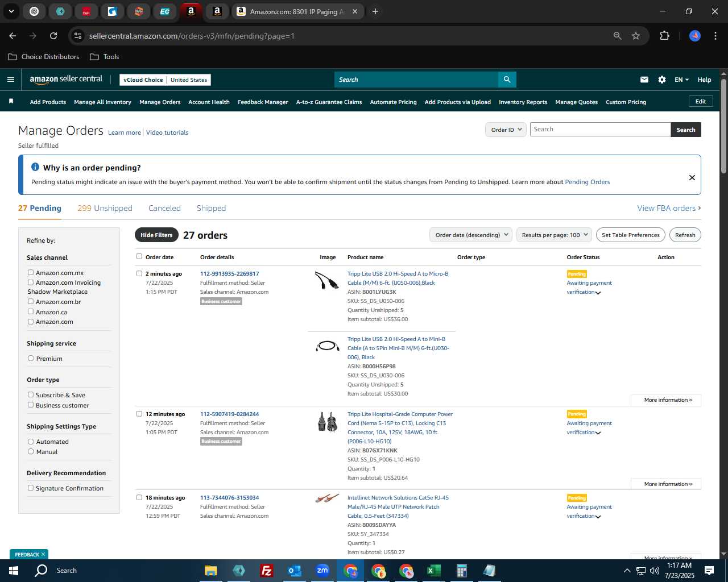The image size is (728, 582).
Task: Click the blue info icon in banner
Action: point(35,167)
